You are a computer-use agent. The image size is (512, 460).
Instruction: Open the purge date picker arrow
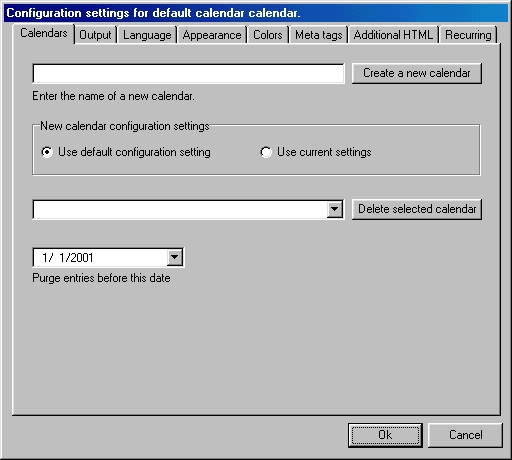point(175,257)
